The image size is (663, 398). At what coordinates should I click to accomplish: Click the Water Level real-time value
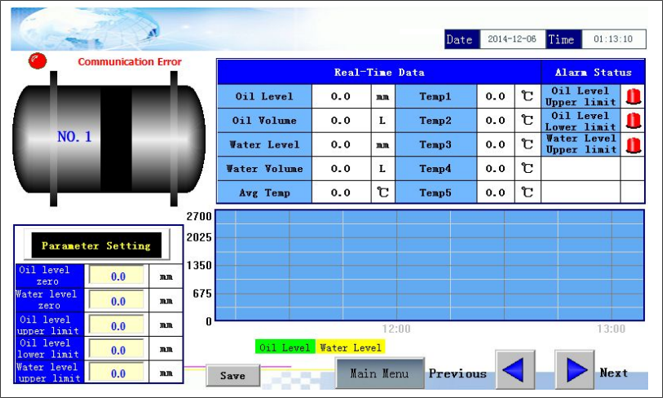click(341, 145)
